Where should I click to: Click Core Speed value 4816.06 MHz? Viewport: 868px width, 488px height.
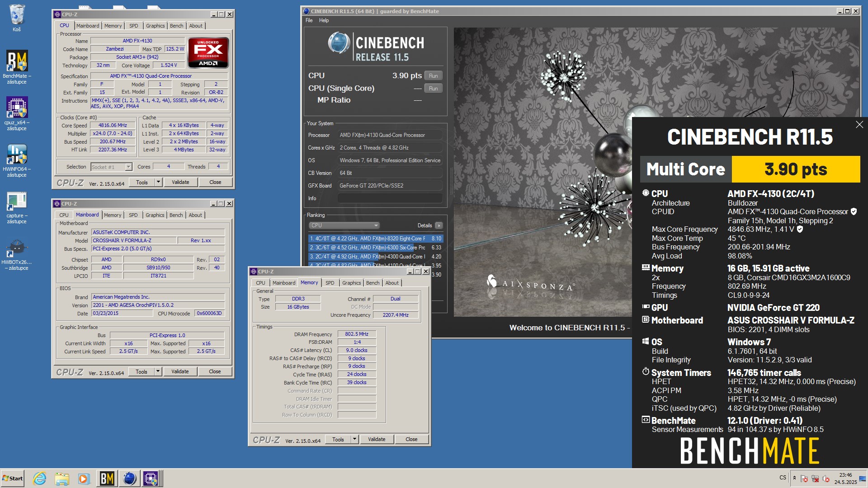(113, 125)
